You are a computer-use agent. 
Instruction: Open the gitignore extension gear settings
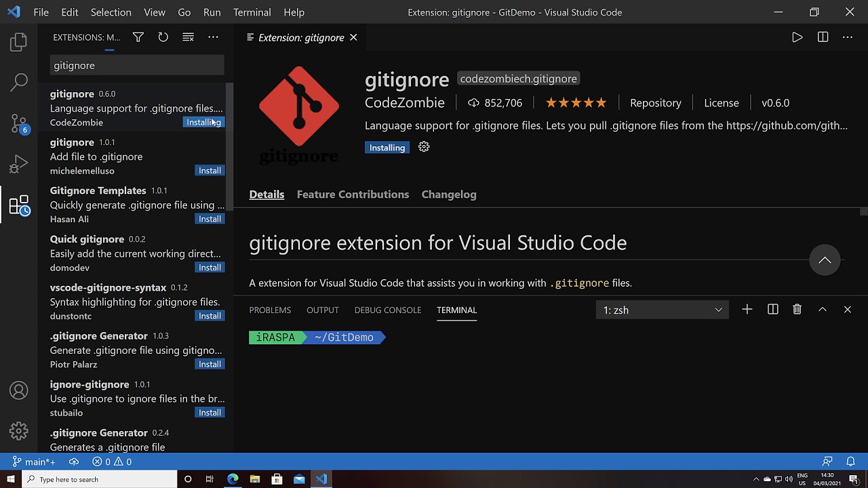424,147
